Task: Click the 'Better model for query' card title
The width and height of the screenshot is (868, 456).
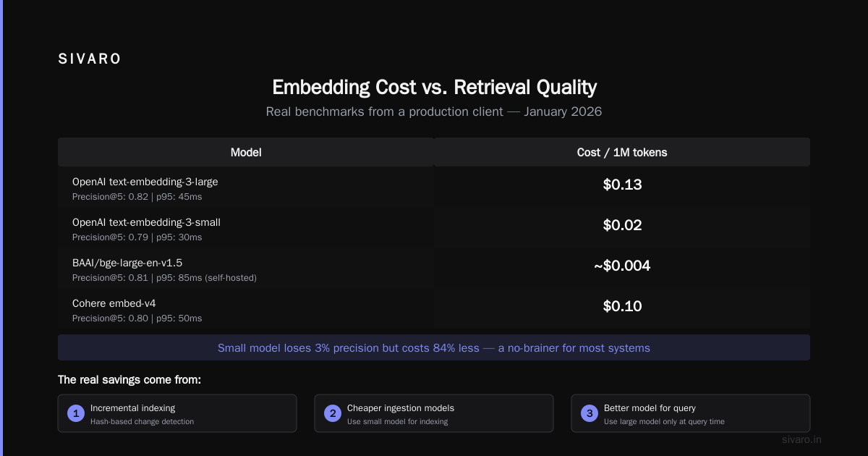Action: point(650,408)
